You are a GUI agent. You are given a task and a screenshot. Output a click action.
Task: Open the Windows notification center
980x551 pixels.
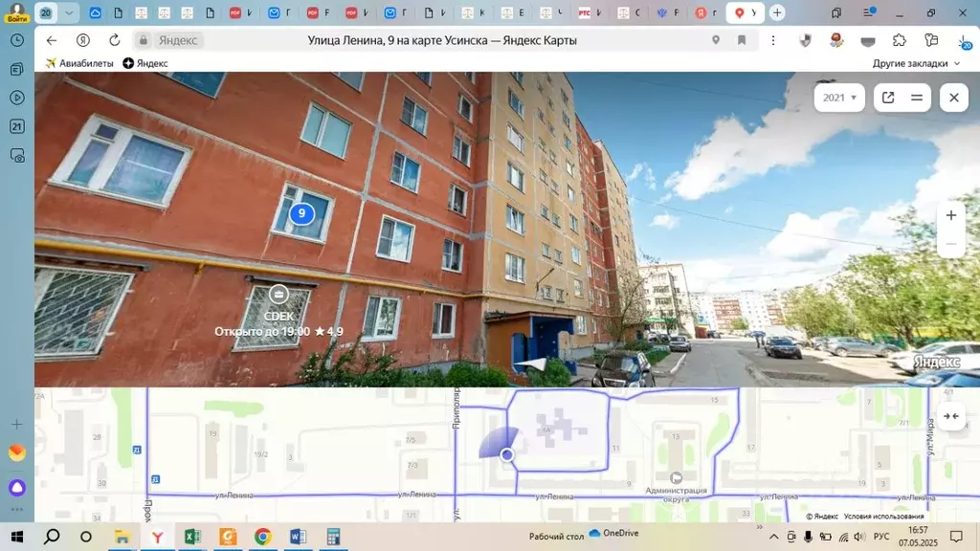tap(956, 537)
